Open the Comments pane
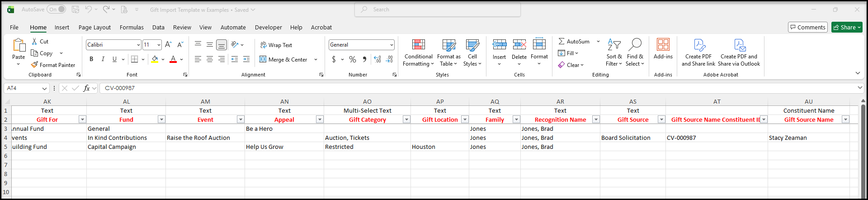This screenshot has width=868, height=200. point(808,27)
